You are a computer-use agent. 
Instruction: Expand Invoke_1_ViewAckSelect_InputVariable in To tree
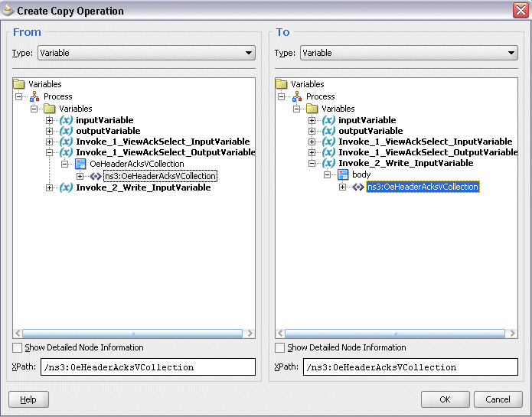point(312,142)
